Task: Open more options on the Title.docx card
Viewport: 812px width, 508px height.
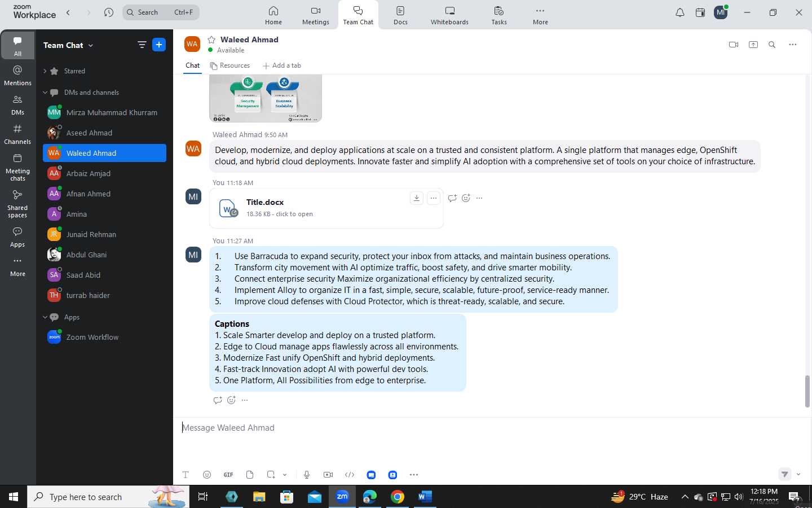Action: 433,198
